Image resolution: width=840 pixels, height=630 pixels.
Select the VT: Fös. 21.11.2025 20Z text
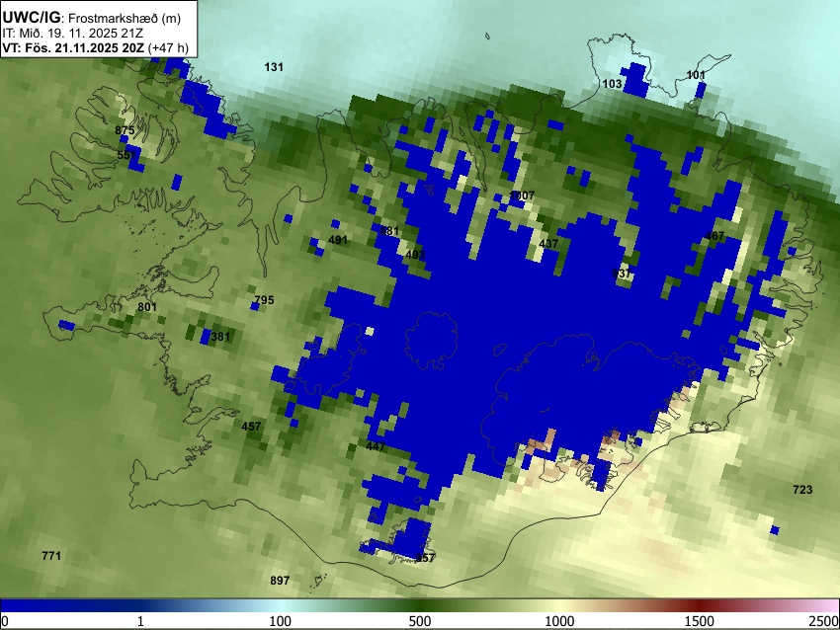(x=73, y=48)
